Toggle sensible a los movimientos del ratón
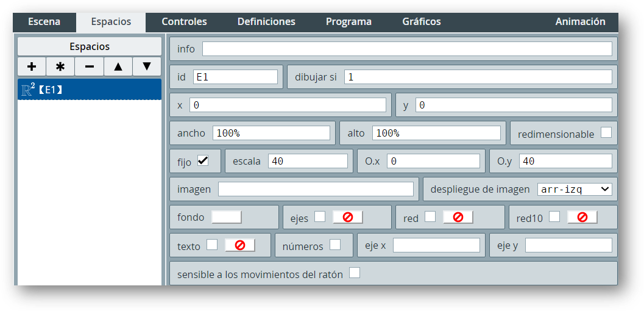This screenshot has height=311, width=644. pyautogui.click(x=355, y=273)
